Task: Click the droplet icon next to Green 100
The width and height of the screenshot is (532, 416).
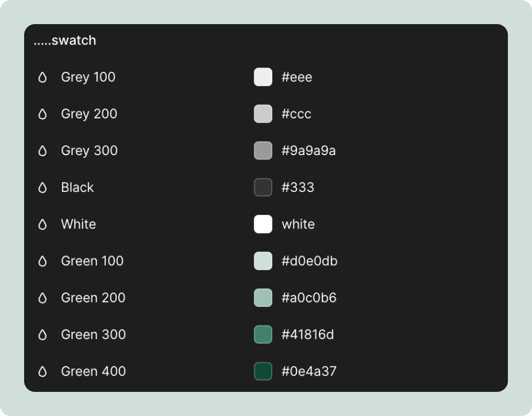Action: [44, 261]
